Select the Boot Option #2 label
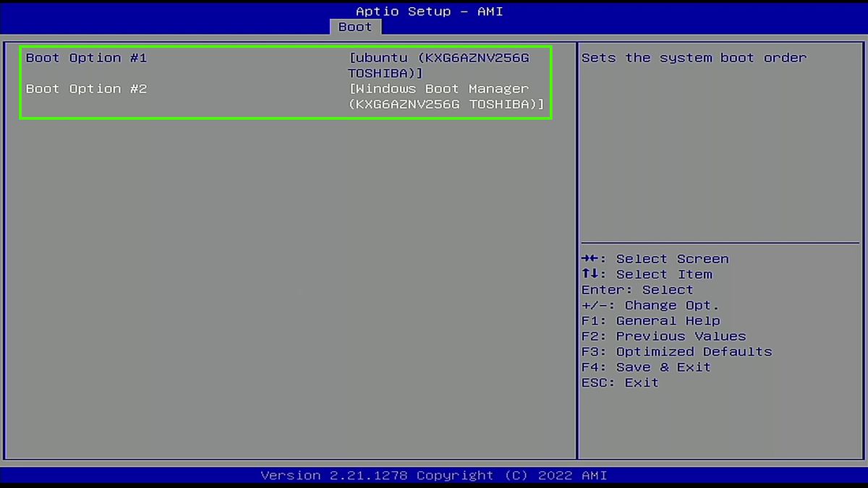 coord(86,89)
